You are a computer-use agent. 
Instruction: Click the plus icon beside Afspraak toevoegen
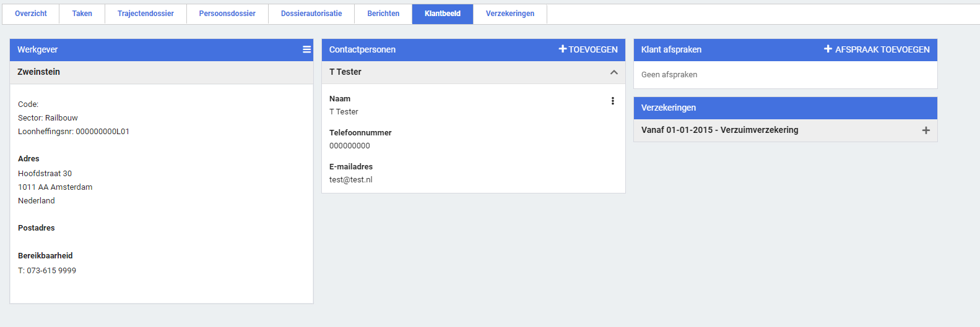coord(828,49)
